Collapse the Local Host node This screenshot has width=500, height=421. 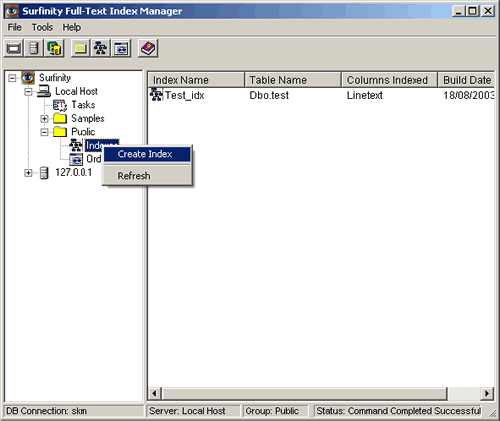[x=28, y=92]
